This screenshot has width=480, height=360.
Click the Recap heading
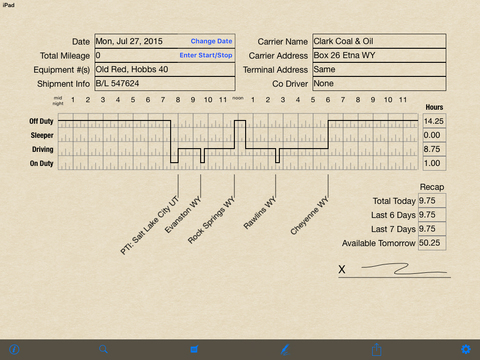tap(432, 187)
